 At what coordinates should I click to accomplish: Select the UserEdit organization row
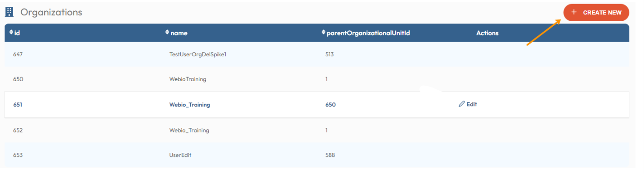pyautogui.click(x=317, y=155)
